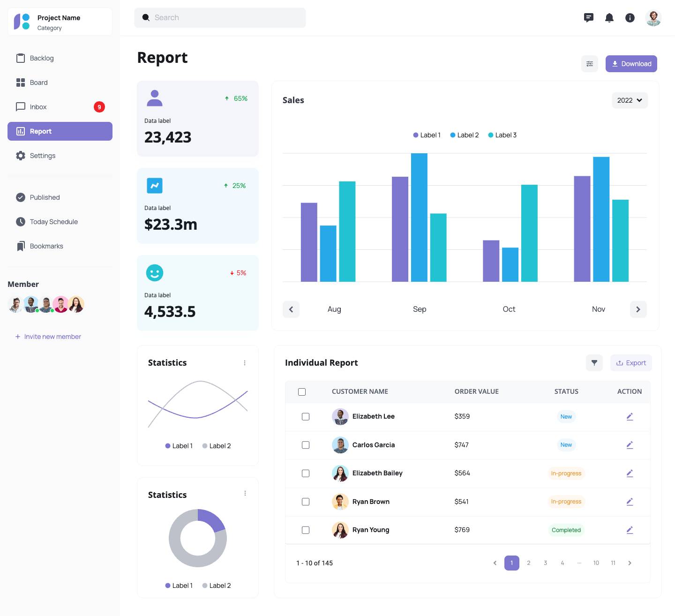This screenshot has width=675, height=616.
Task: Focus the Search input field
Action: coord(220,18)
